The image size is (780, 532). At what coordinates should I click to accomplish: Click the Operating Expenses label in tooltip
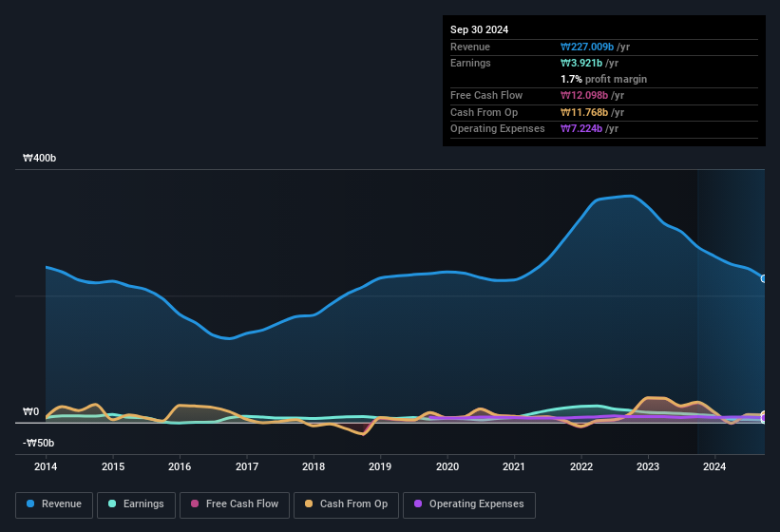point(498,128)
